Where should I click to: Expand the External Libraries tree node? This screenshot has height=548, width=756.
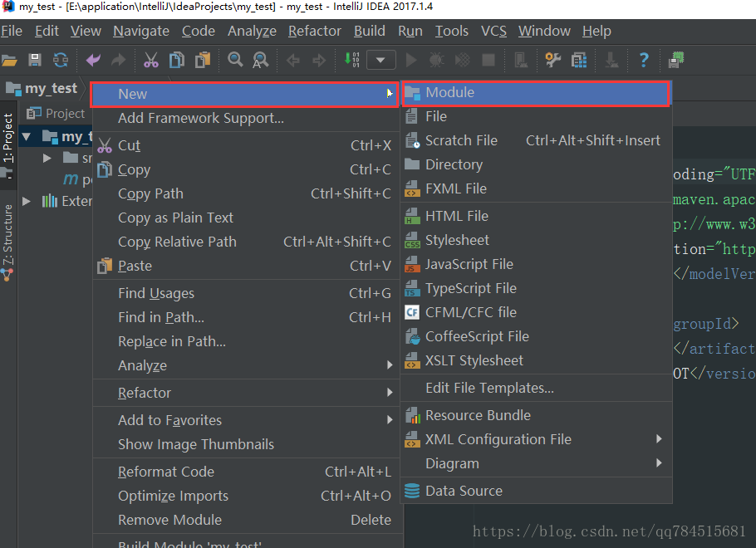(27, 201)
